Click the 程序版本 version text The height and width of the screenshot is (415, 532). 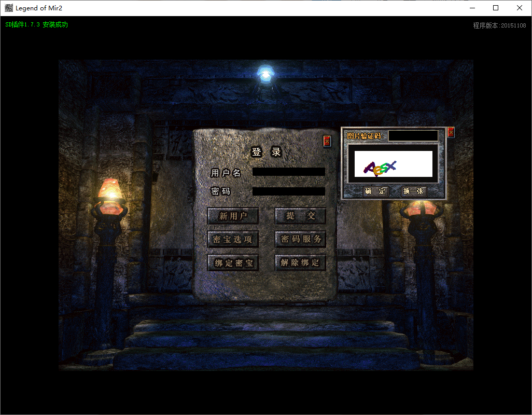pyautogui.click(x=499, y=25)
